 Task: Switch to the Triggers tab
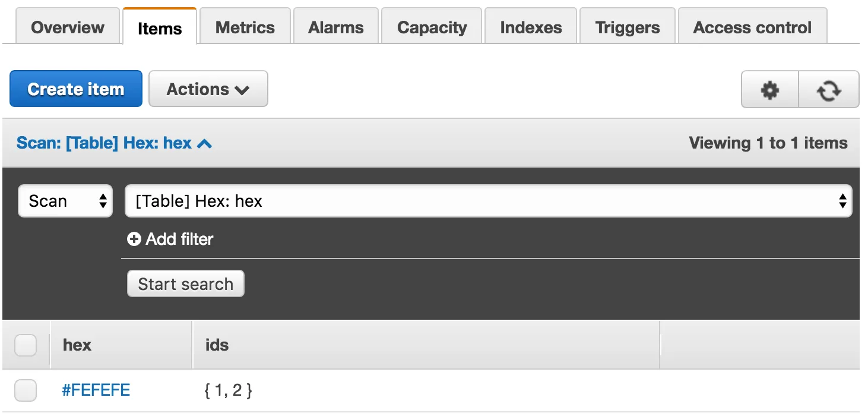pos(628,27)
